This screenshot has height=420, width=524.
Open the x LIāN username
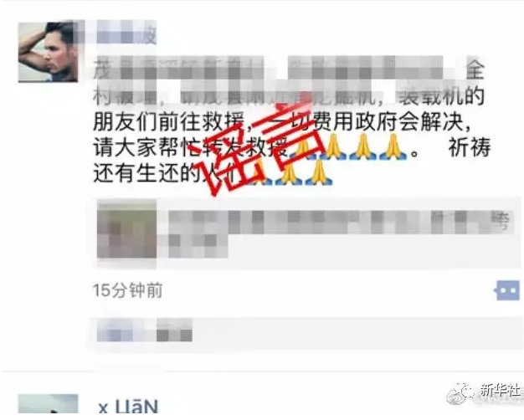(128, 407)
